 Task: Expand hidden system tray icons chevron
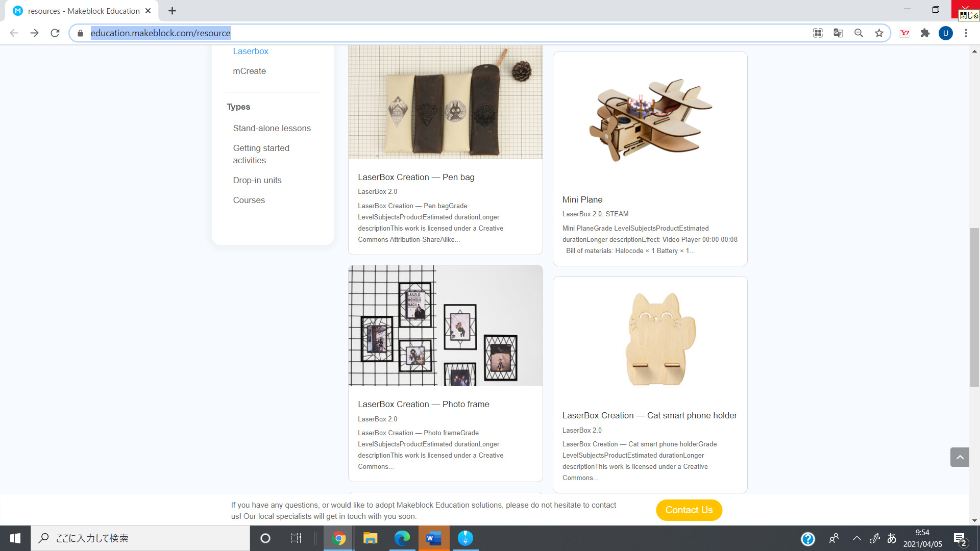857,538
